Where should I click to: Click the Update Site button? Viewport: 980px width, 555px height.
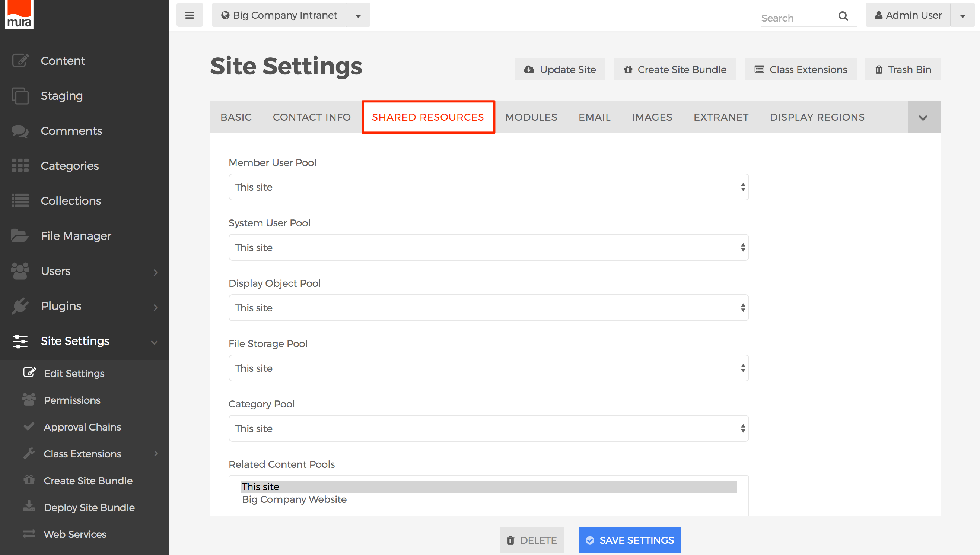(x=560, y=69)
